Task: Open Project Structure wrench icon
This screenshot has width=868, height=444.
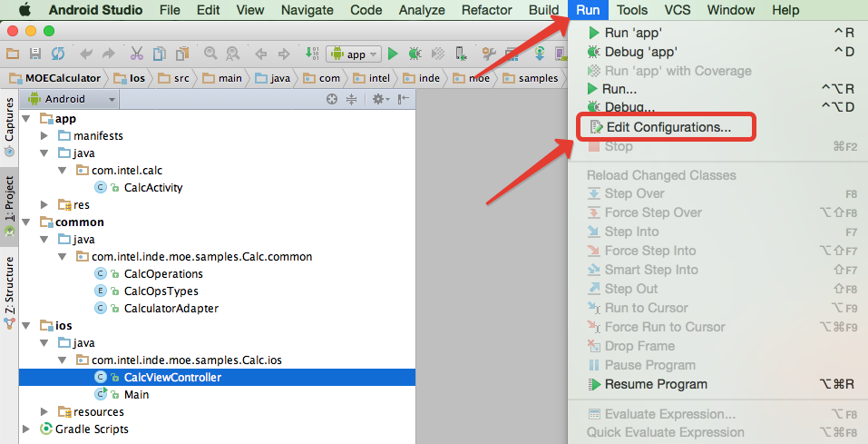Action: pyautogui.click(x=489, y=54)
